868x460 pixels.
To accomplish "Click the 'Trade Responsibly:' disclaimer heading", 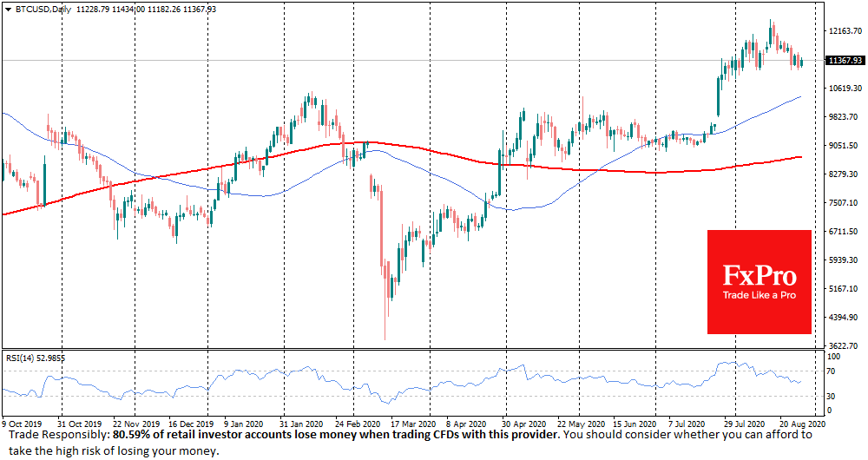I will (59, 435).
